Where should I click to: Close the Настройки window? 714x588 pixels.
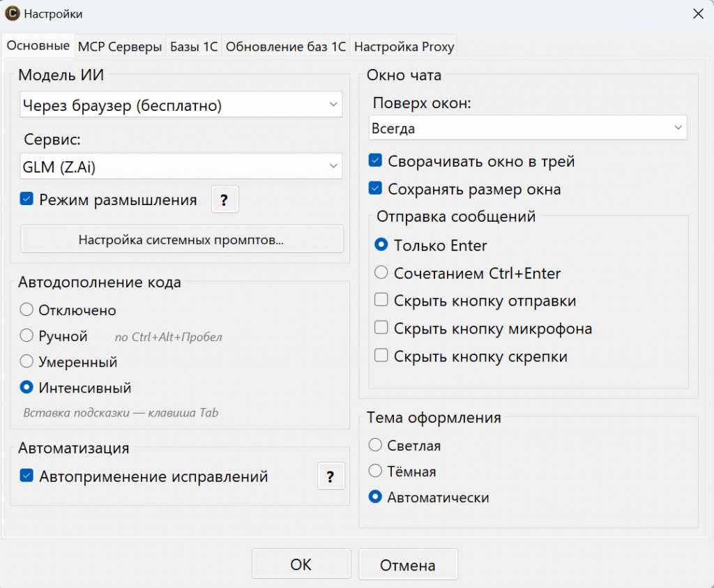tap(698, 14)
